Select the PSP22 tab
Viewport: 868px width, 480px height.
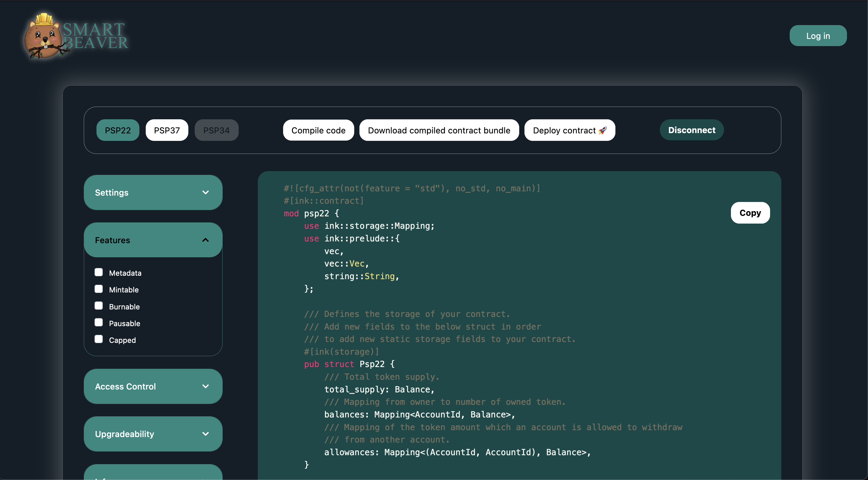117,130
